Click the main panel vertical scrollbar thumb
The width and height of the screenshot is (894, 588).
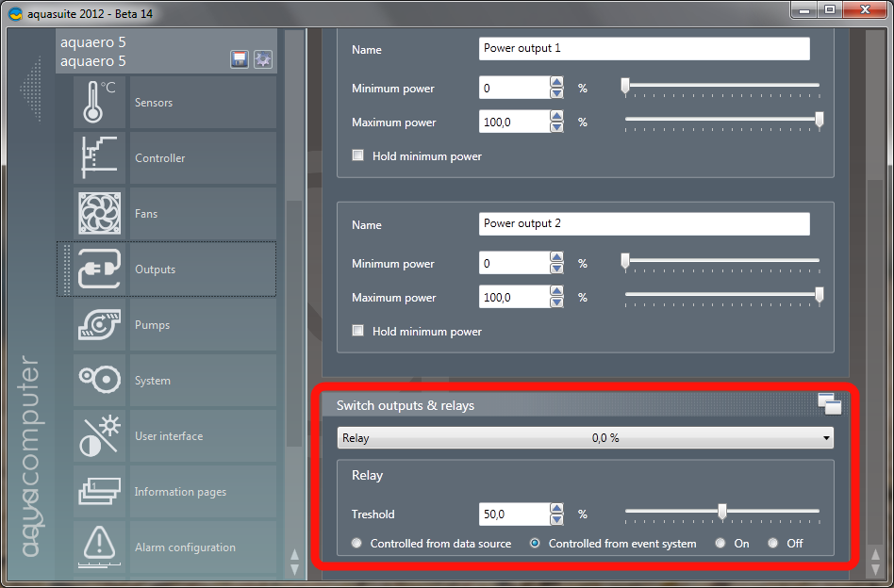tap(876, 363)
